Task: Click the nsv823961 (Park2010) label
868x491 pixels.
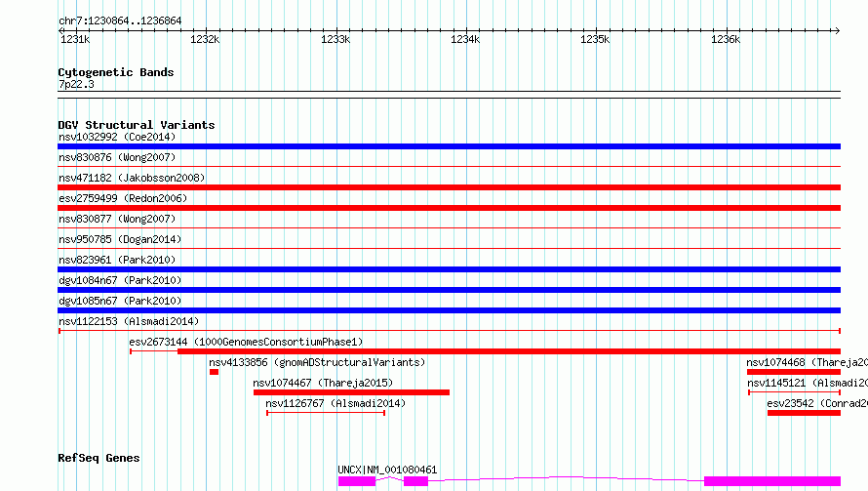Action: [x=117, y=260]
